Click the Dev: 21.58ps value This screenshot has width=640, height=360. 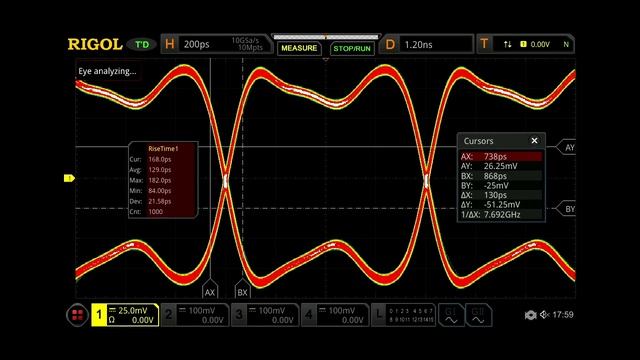(x=160, y=201)
